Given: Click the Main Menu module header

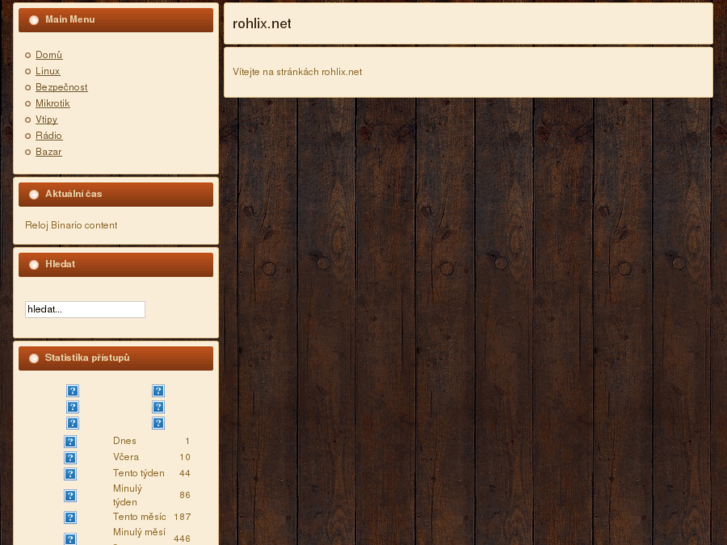Looking at the screenshot, I should [116, 20].
